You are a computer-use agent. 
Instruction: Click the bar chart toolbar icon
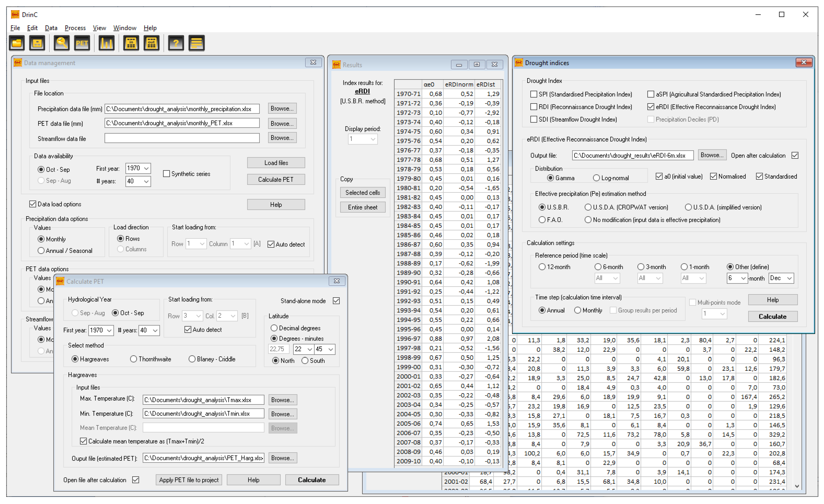(x=107, y=43)
